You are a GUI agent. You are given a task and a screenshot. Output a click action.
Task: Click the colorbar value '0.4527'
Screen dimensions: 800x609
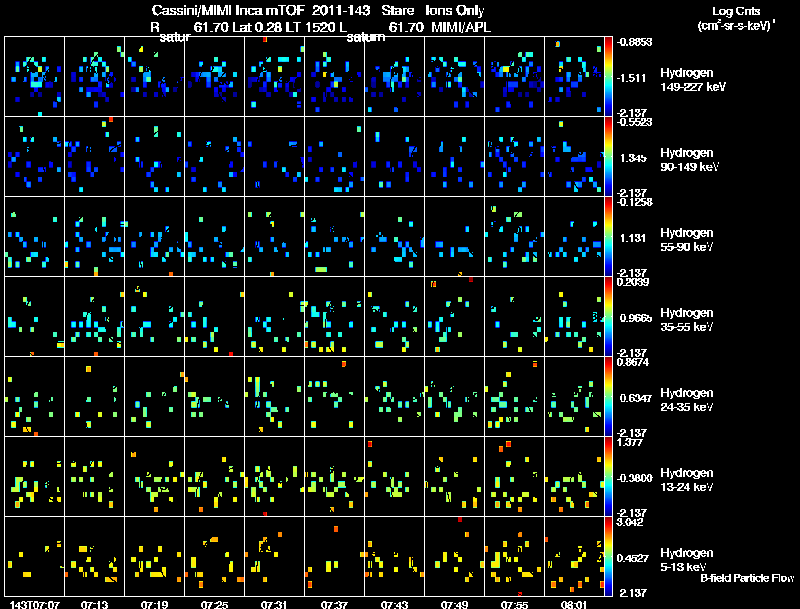(x=635, y=559)
